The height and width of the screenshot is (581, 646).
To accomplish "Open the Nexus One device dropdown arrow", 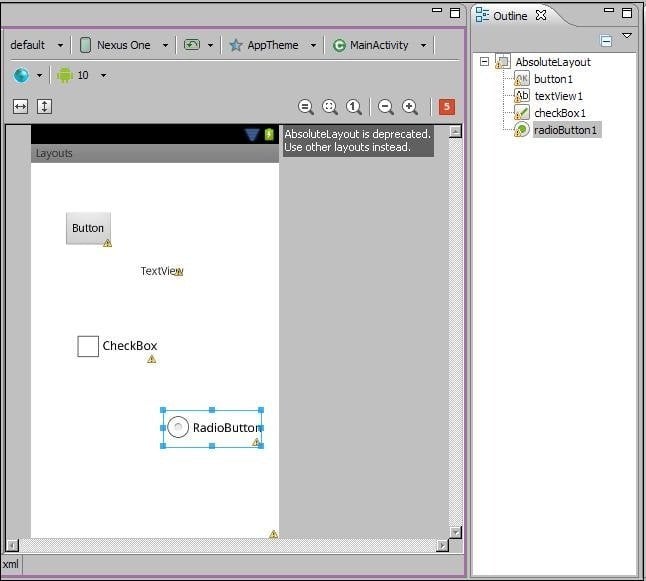I will coord(165,45).
